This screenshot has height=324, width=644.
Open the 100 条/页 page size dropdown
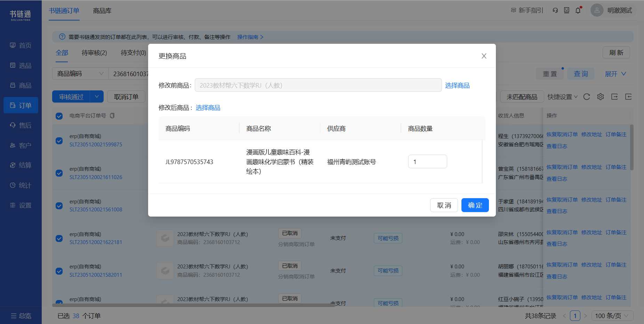(612, 316)
